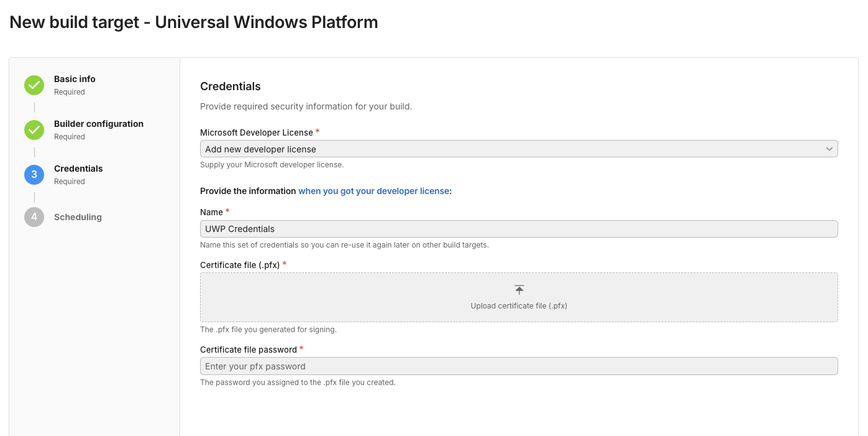Switch to the Basic info step
Viewport: 868px width, 436px height.
[74, 79]
